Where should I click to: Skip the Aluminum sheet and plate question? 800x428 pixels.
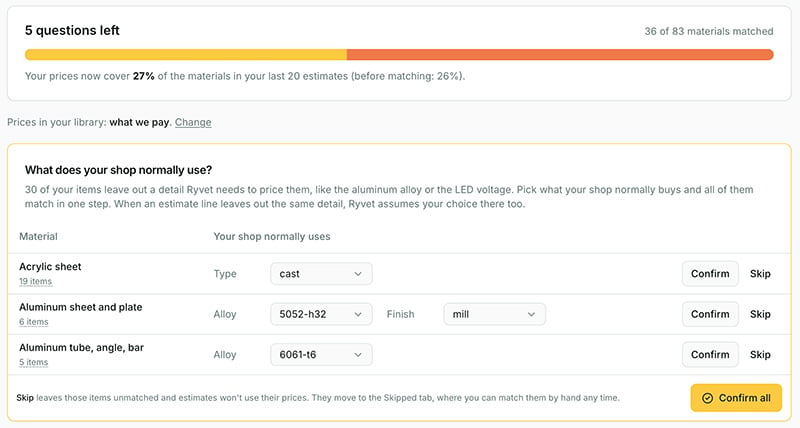(x=760, y=314)
